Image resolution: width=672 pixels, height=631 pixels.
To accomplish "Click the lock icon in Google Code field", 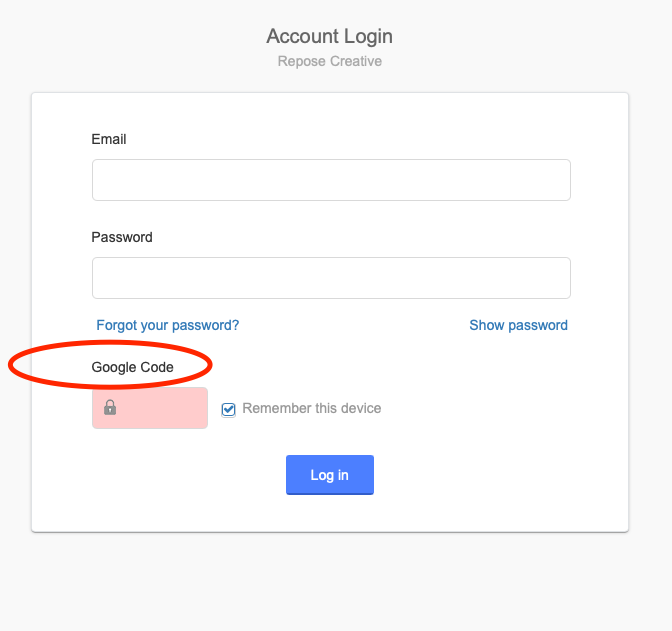I will 110,408.
